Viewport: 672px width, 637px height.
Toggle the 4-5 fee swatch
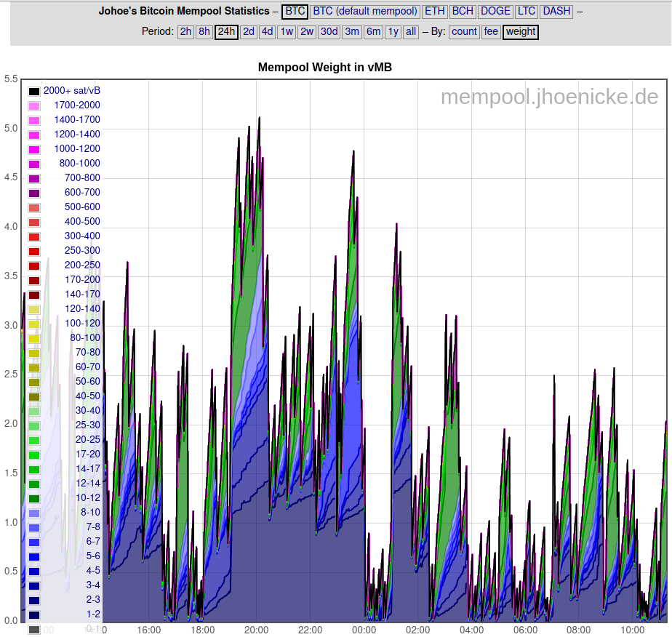(34, 572)
